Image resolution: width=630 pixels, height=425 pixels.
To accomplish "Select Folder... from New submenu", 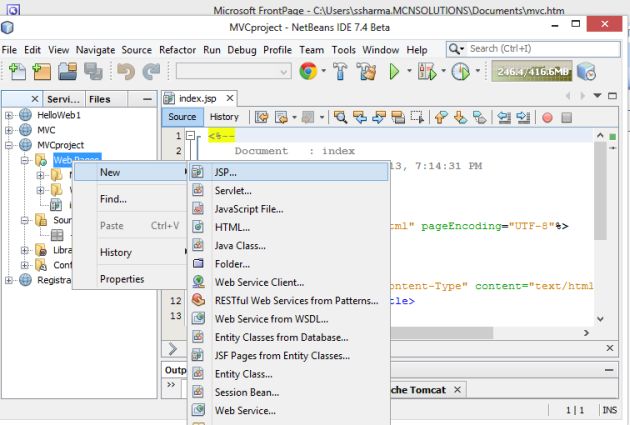I will coord(289,264).
